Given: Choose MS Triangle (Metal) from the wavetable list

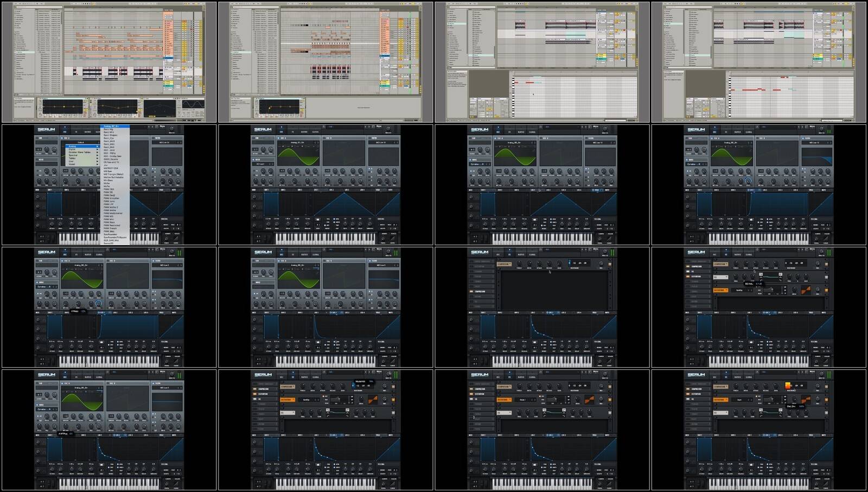Looking at the screenshot, I should tap(113, 174).
